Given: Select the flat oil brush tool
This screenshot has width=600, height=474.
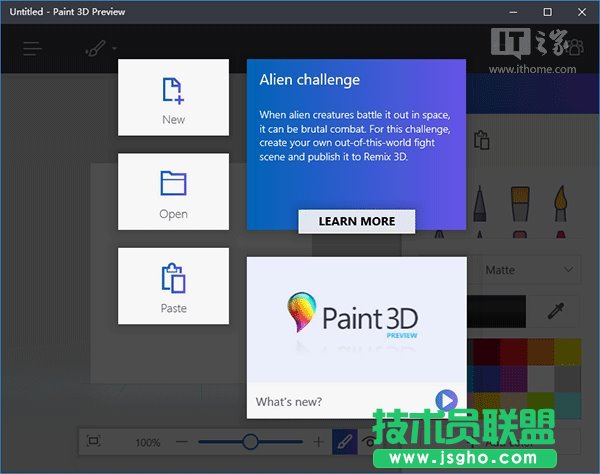Looking at the screenshot, I should (520, 204).
